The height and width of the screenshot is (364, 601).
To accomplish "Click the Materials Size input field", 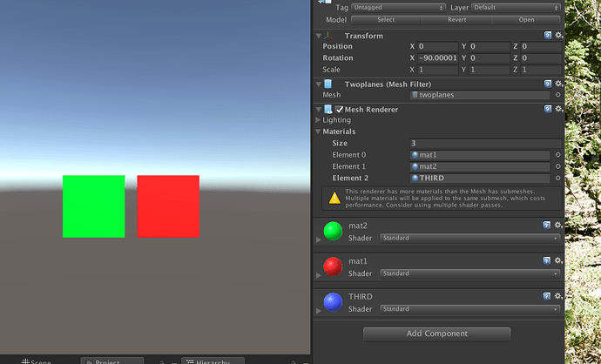I will (x=485, y=144).
